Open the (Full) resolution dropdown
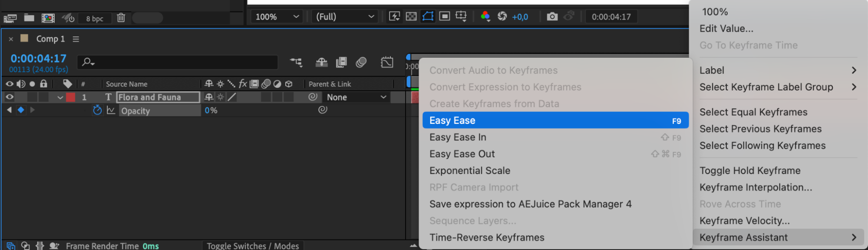This screenshot has height=250, width=868. 345,17
